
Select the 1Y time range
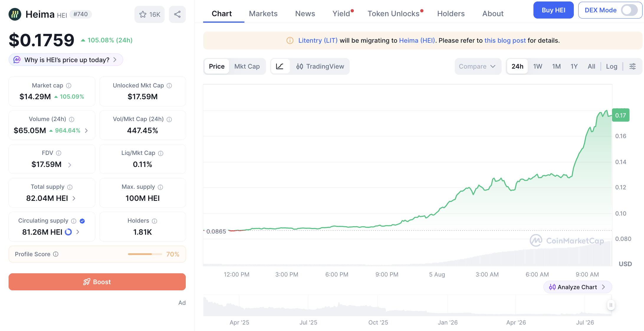tap(574, 66)
